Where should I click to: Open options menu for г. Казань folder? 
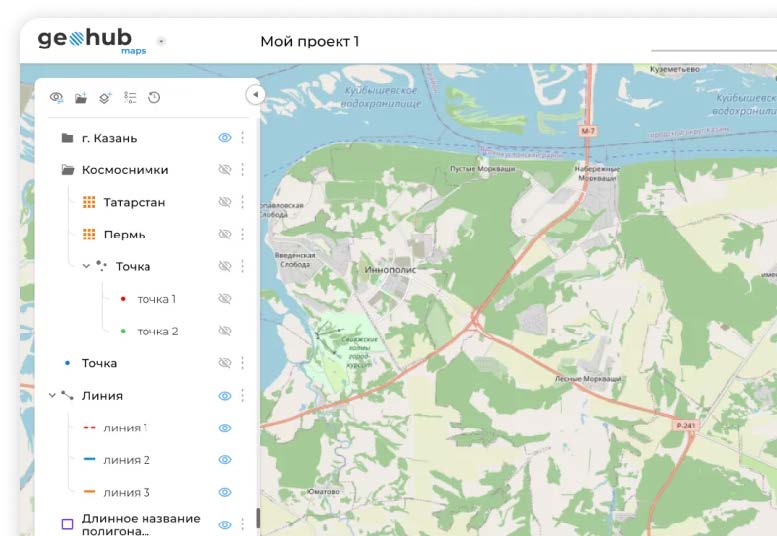(242, 138)
